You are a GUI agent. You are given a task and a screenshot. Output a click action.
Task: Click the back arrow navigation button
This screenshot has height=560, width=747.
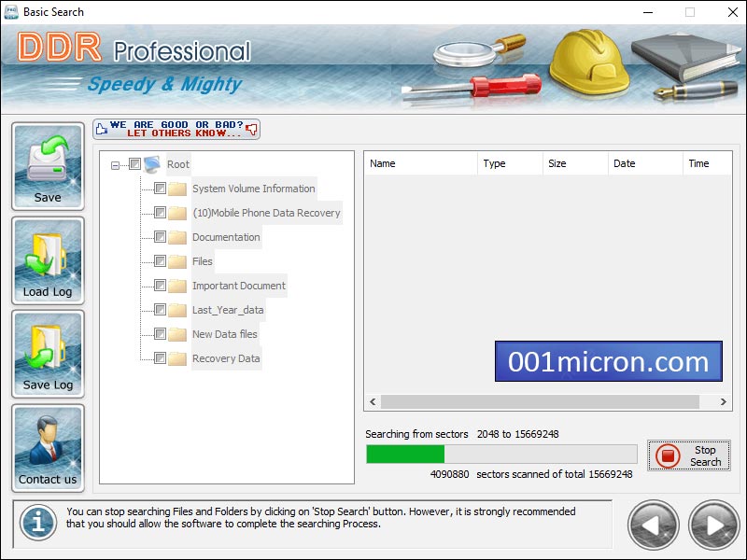pyautogui.click(x=654, y=525)
